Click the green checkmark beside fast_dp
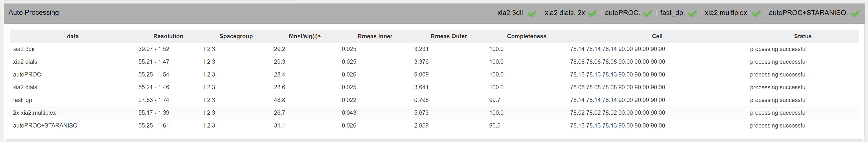The image size is (868, 142). [x=692, y=14]
